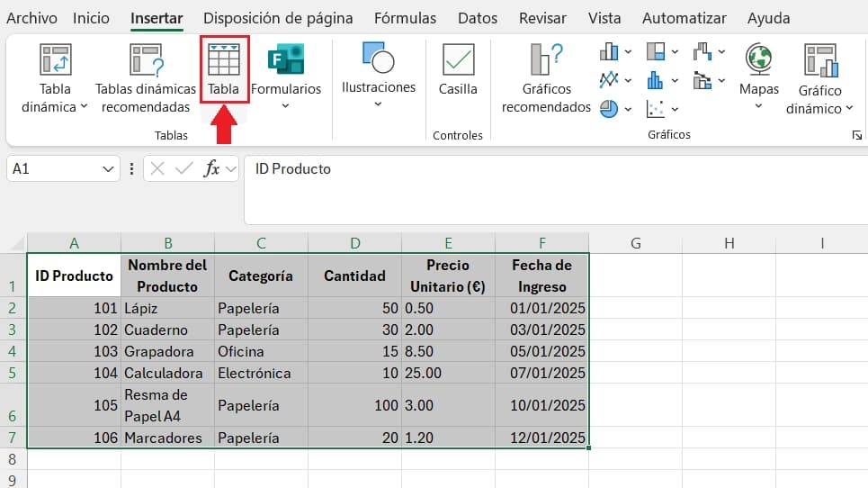Viewport: 868px width, 488px height.
Task: Select cell containing Grapadora
Action: click(x=167, y=351)
